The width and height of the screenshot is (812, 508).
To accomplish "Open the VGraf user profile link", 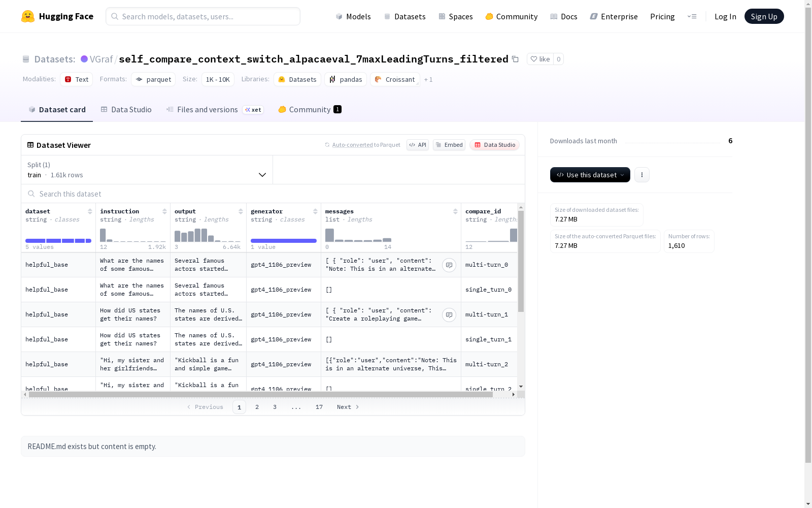I will coord(101,59).
